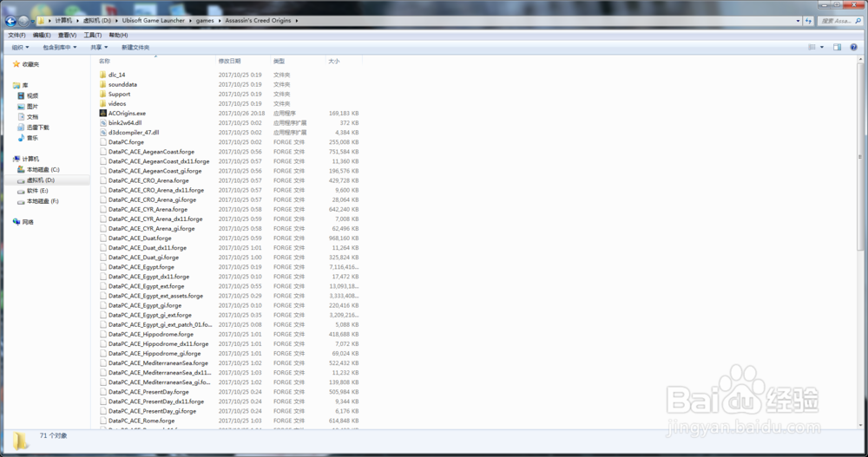Open view options dropdown arrow
The image size is (868, 457).
(x=821, y=48)
